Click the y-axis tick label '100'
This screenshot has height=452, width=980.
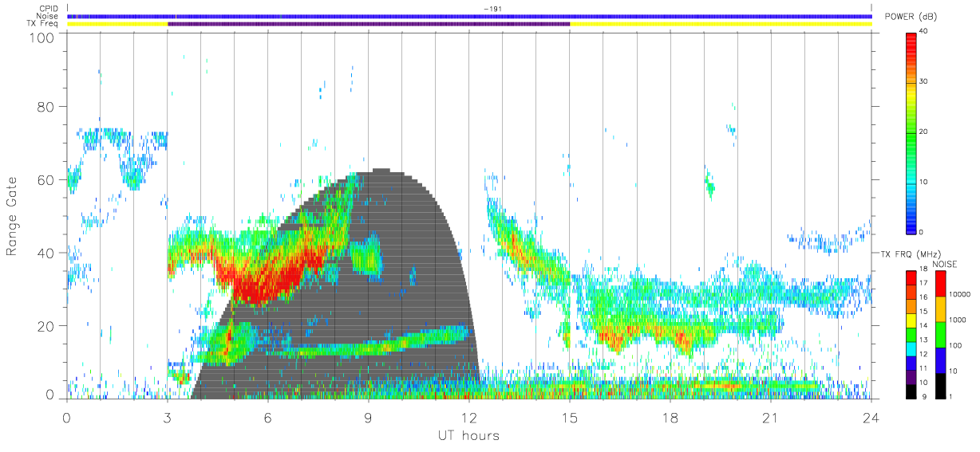click(x=41, y=37)
